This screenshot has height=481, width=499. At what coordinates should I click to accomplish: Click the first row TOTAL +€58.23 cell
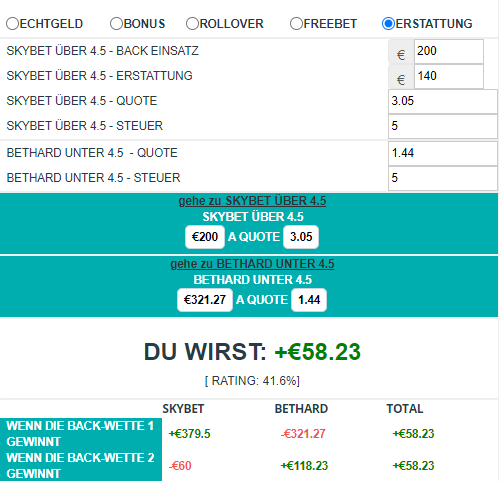[413, 434]
